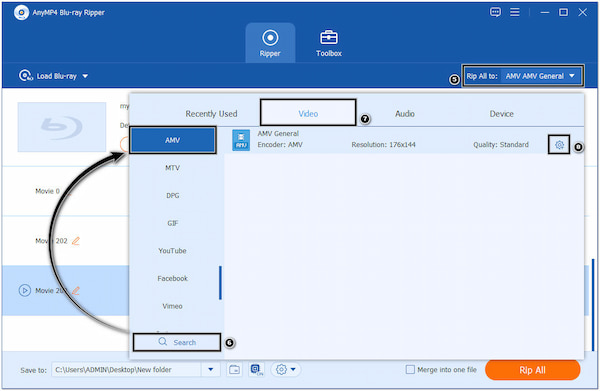
Task: Click the open output folder icon
Action: pos(234,370)
